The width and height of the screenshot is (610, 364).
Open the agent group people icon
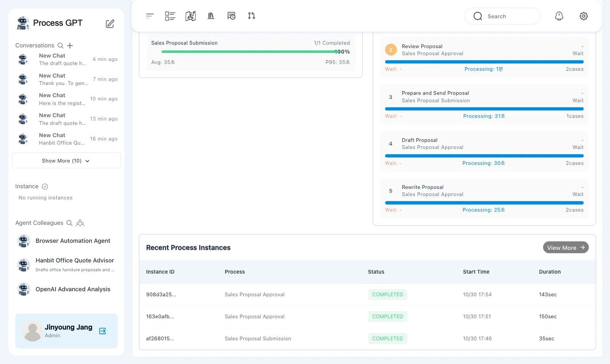click(80, 223)
